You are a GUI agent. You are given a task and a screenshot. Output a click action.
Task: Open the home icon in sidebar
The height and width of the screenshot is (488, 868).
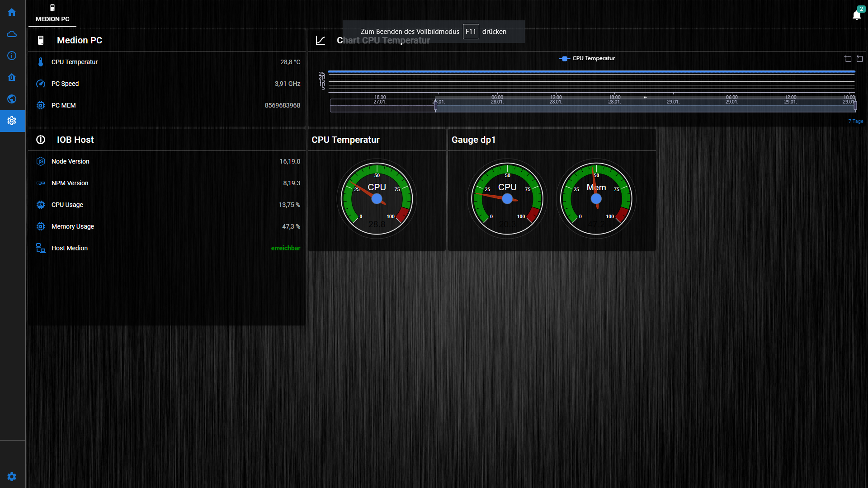[x=12, y=12]
